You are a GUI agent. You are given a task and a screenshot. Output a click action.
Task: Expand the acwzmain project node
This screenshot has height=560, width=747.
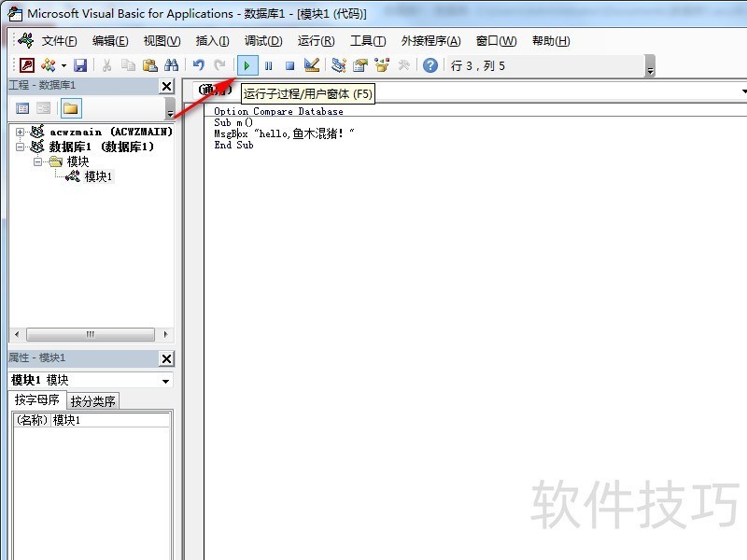click(20, 132)
